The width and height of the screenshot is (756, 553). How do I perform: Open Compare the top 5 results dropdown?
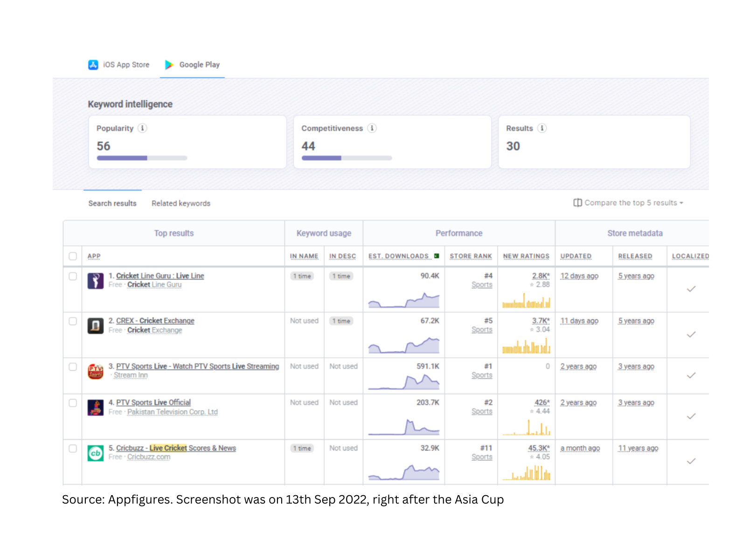pyautogui.click(x=628, y=203)
